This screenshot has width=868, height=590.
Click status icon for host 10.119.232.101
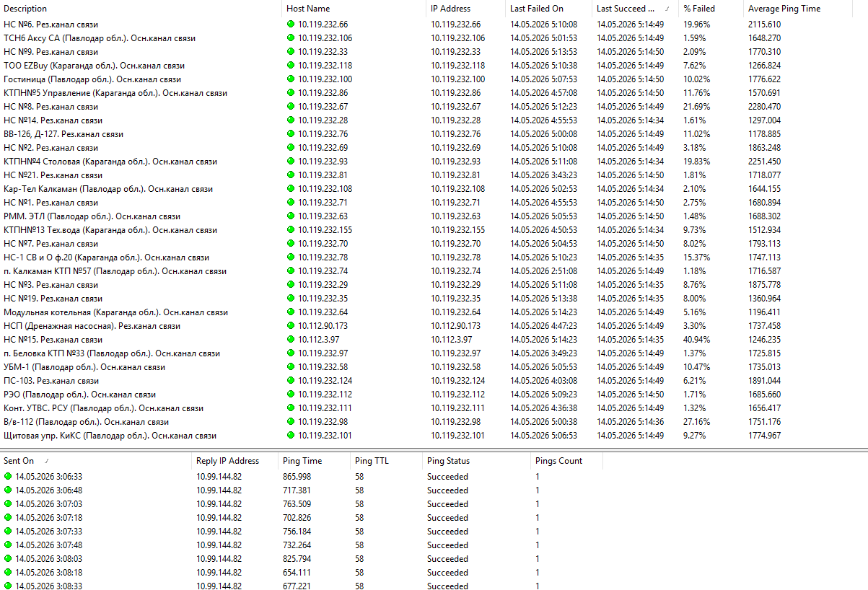(291, 436)
